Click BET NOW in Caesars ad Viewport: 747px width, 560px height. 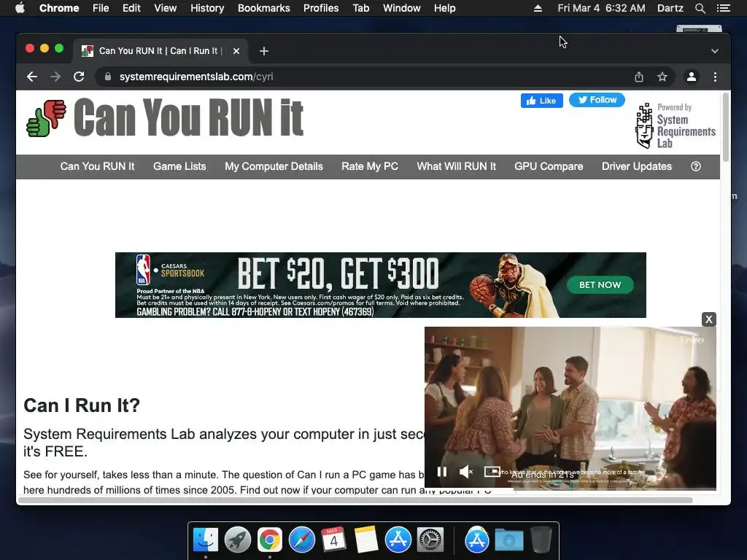(600, 285)
